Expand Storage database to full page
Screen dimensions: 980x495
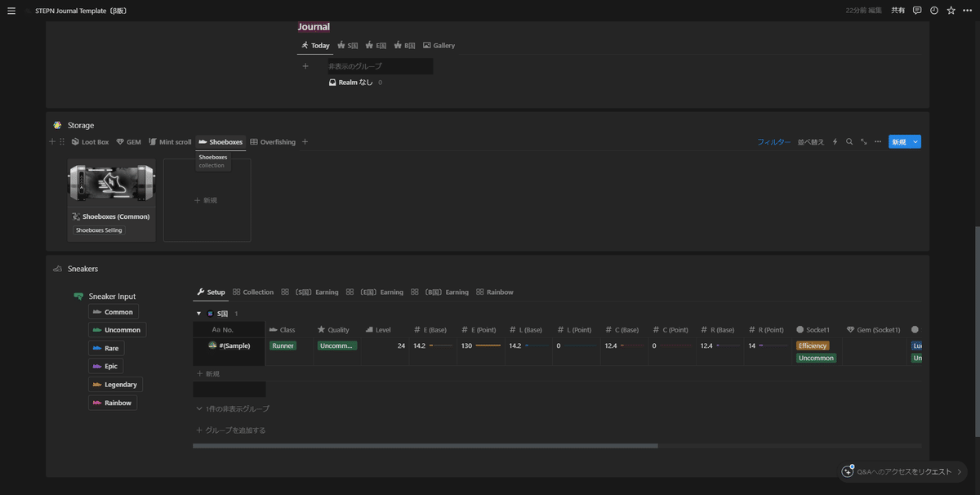(x=863, y=142)
